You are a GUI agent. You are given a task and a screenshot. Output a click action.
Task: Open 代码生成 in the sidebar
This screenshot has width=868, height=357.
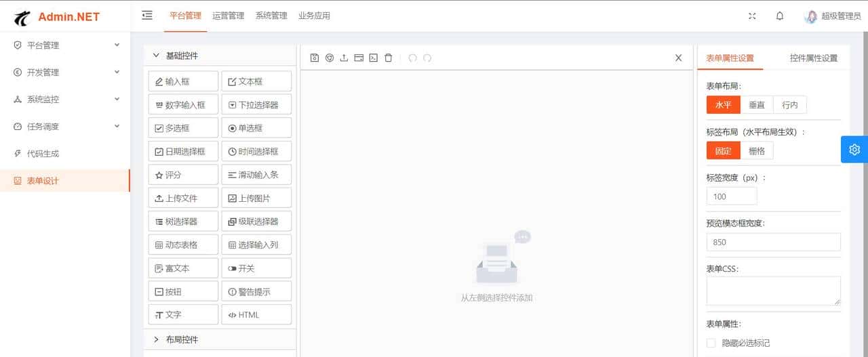click(65, 154)
